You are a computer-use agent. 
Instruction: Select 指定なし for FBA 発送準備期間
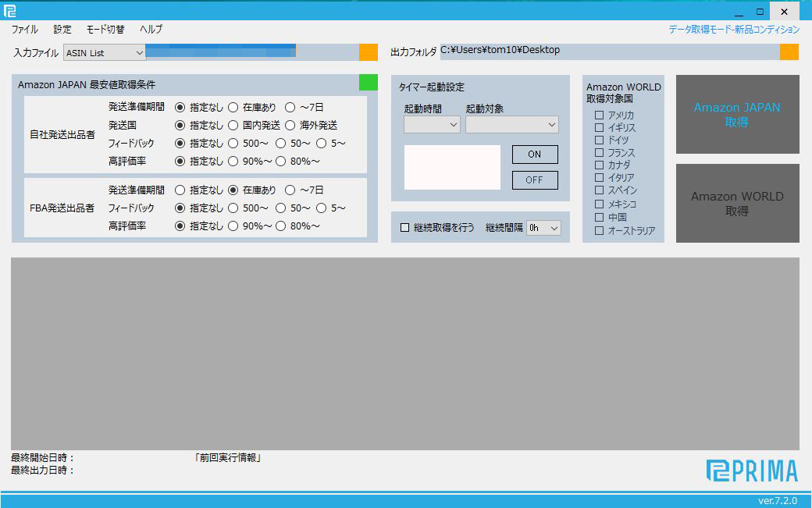180,190
